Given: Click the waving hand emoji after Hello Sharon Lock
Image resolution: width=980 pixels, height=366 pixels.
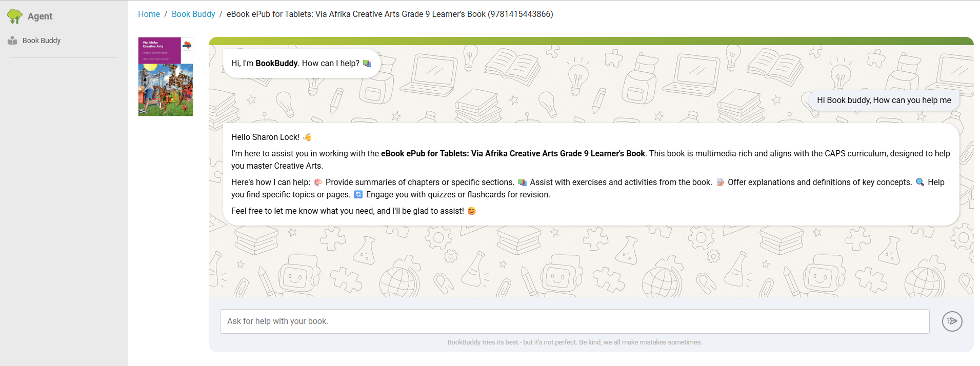Looking at the screenshot, I should pyautogui.click(x=307, y=137).
